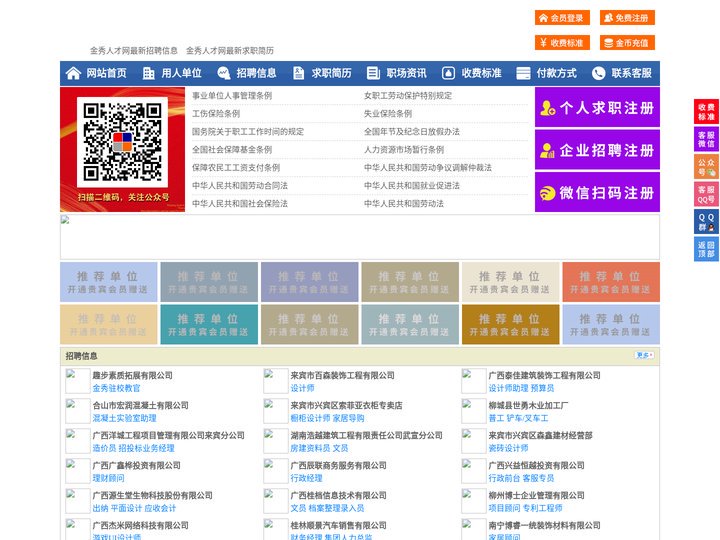Screen dimensions: 720x540
Task: Open 会员登录 member login button
Action: (562, 18)
